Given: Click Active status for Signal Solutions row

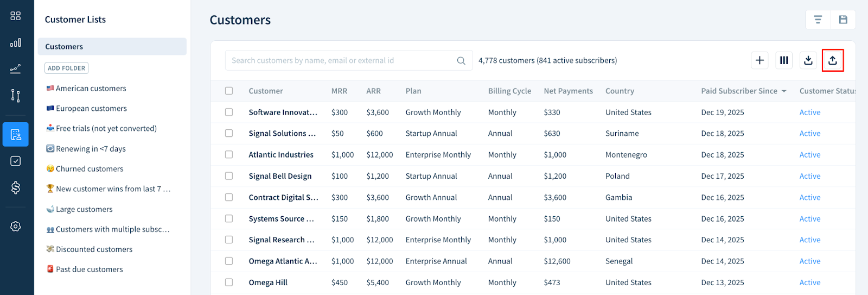Looking at the screenshot, I should pyautogui.click(x=809, y=133).
